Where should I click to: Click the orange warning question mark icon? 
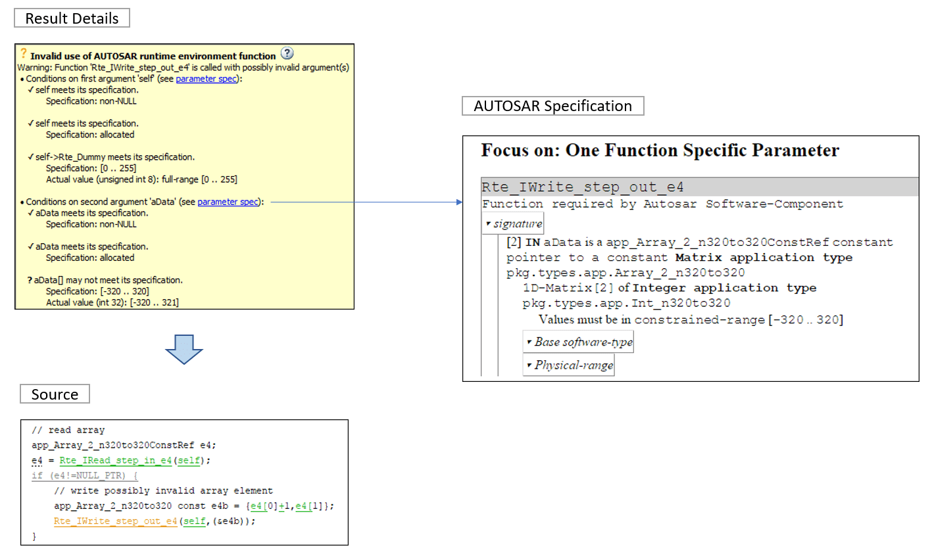click(x=23, y=54)
